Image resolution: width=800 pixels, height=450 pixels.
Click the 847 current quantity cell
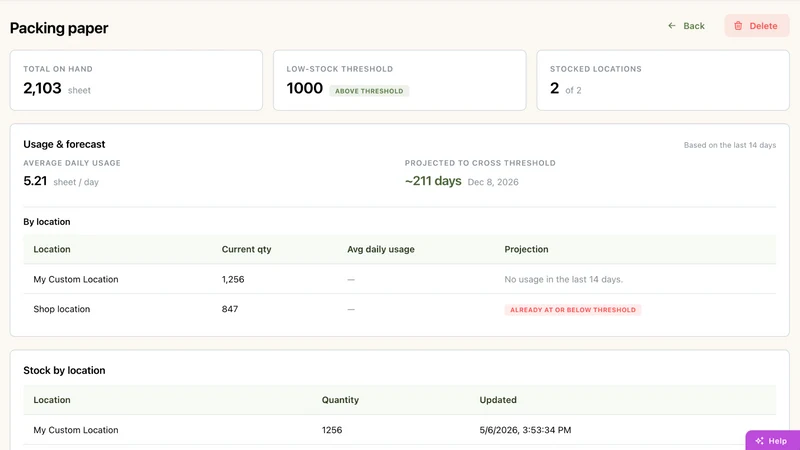click(230, 309)
